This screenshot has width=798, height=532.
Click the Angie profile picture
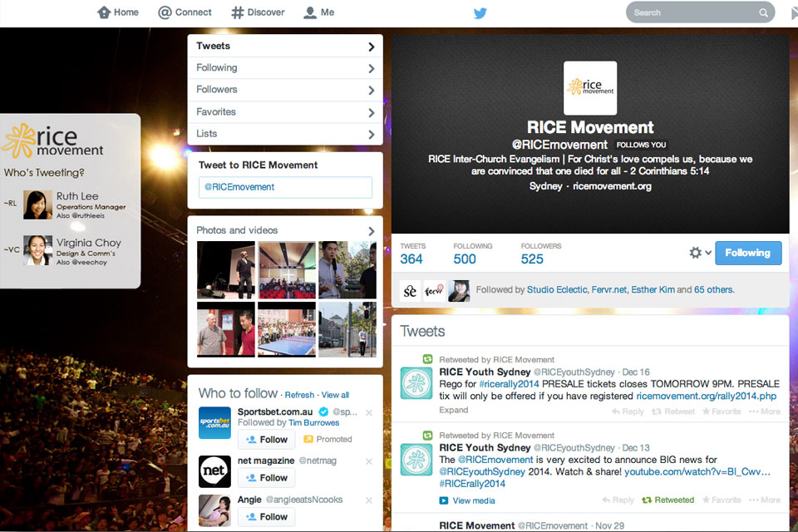point(214,510)
